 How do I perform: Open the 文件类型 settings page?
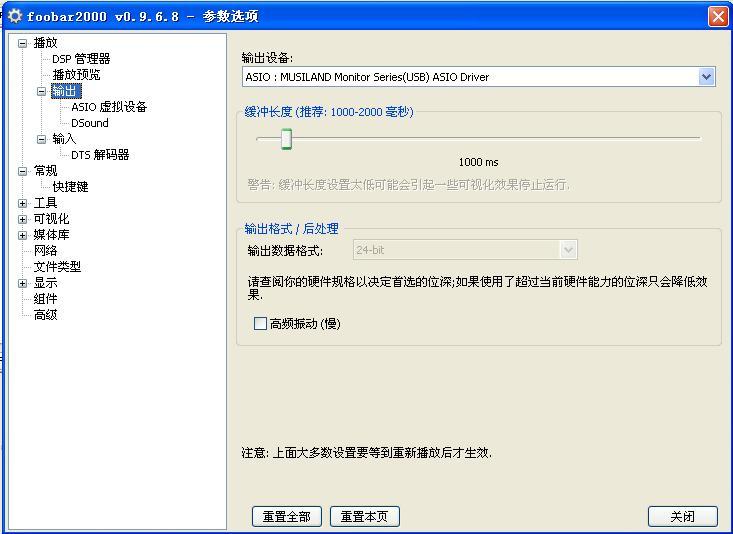57,267
